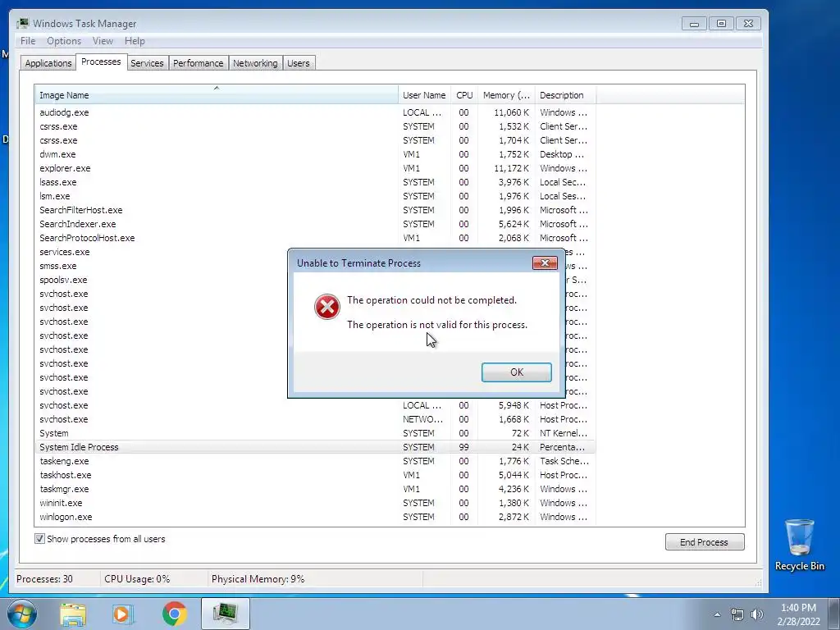Select the dwm.exe process
840x630 pixels.
[x=315, y=154]
